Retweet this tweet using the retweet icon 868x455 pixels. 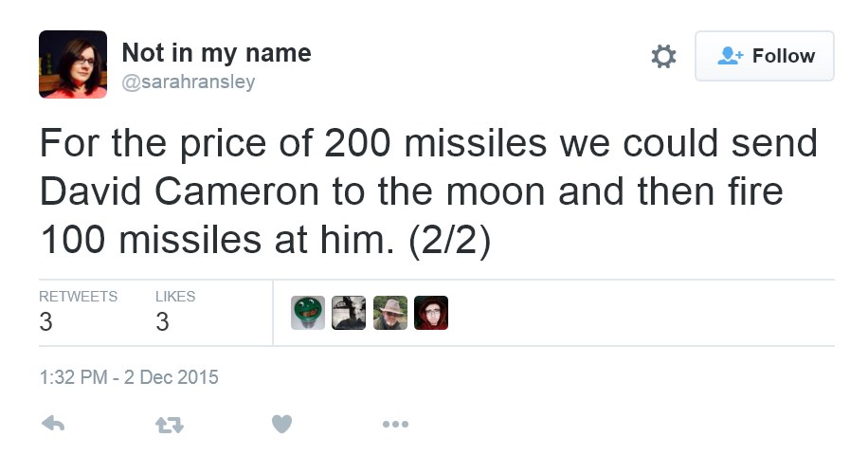[168, 425]
